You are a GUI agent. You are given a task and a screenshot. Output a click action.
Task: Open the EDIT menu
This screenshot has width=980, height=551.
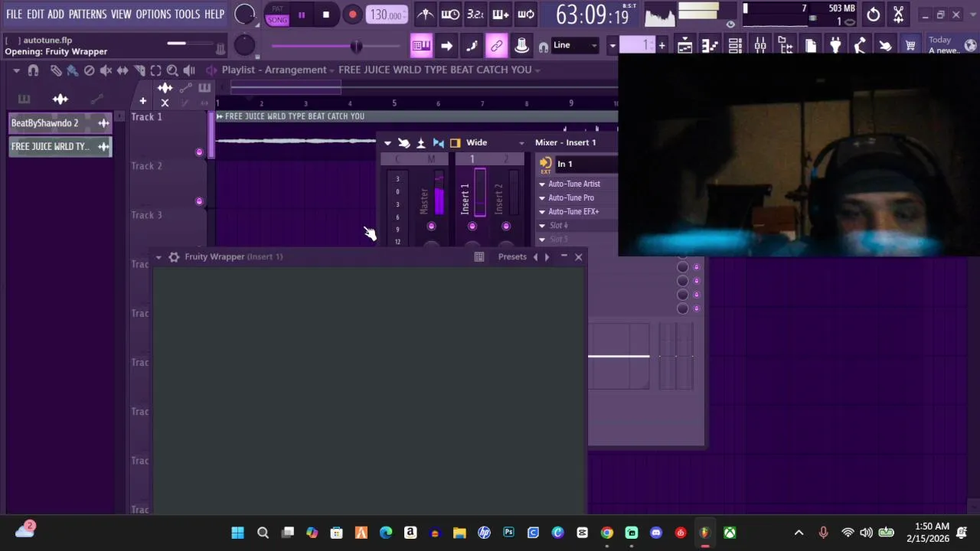point(35,14)
